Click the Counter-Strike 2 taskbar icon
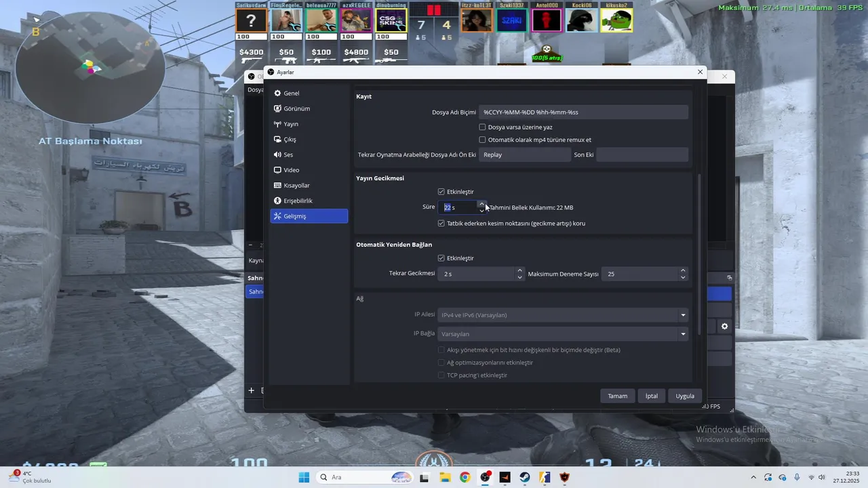 point(545,477)
